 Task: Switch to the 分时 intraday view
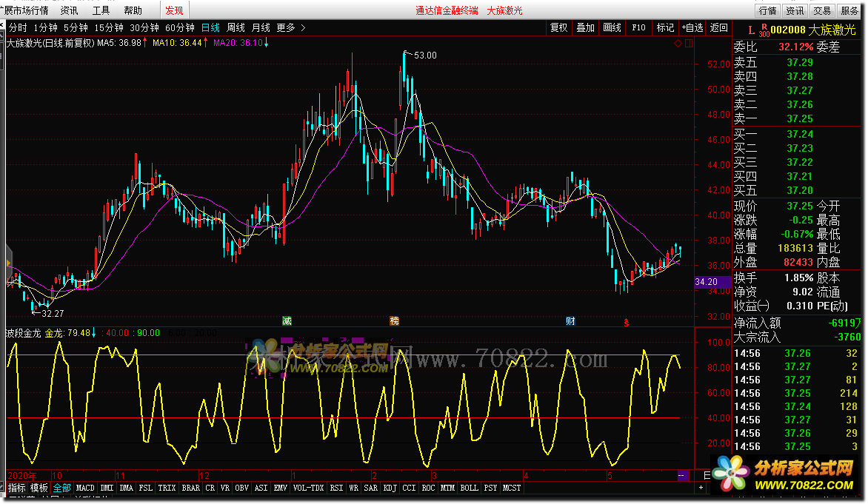click(18, 27)
